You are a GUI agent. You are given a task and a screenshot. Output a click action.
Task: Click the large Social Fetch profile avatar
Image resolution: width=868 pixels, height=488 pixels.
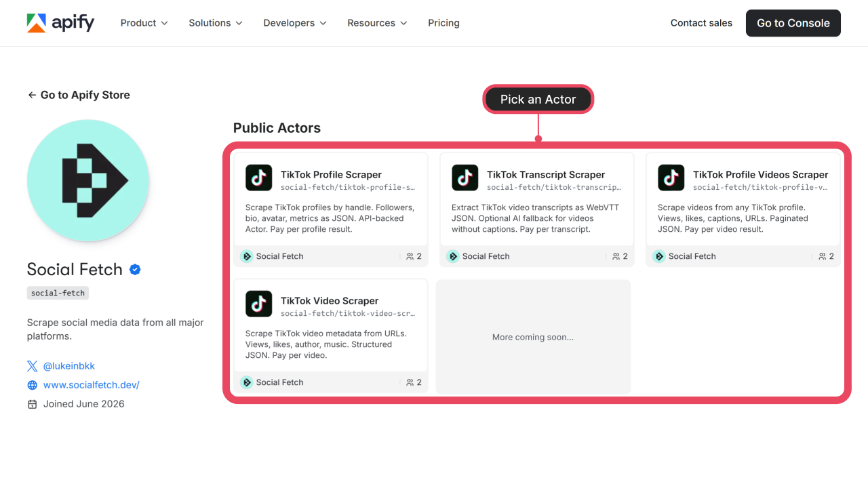click(88, 180)
